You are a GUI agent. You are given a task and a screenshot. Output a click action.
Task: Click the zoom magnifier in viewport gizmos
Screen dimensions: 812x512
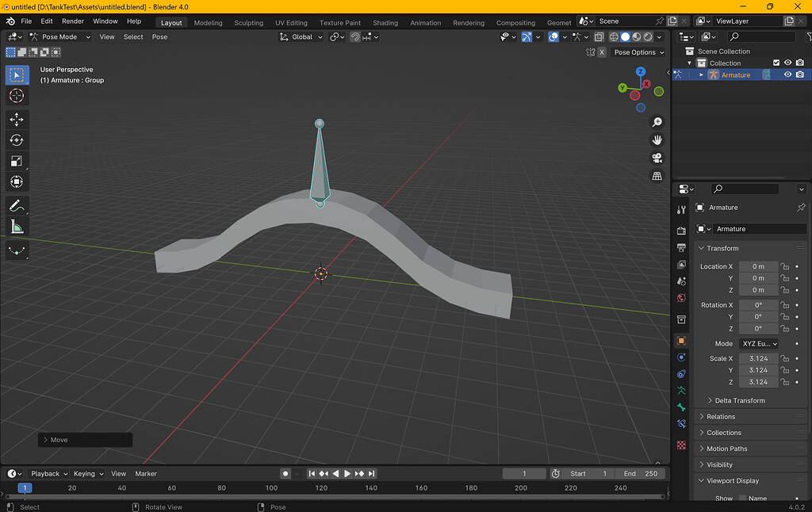point(657,121)
